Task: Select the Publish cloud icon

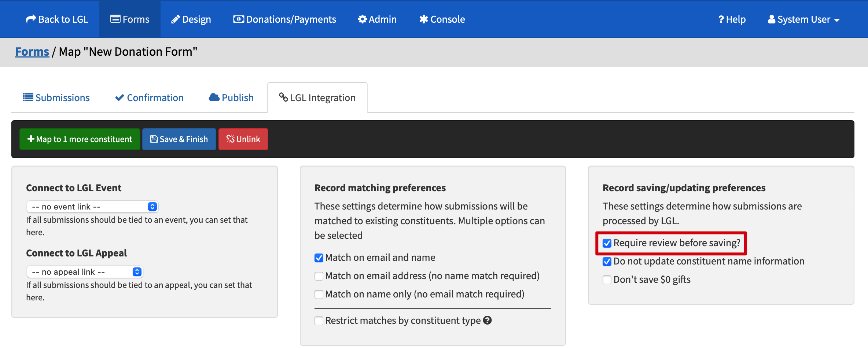Action: coord(214,97)
